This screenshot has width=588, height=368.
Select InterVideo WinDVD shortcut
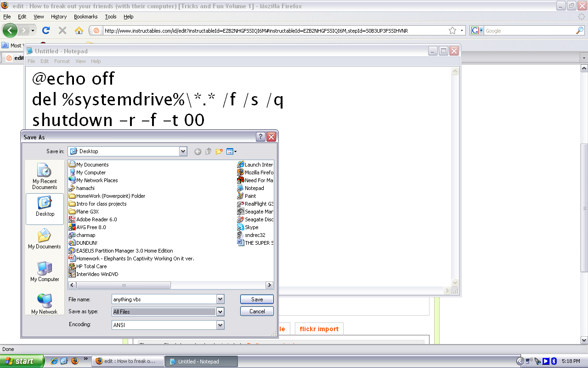[x=93, y=274]
